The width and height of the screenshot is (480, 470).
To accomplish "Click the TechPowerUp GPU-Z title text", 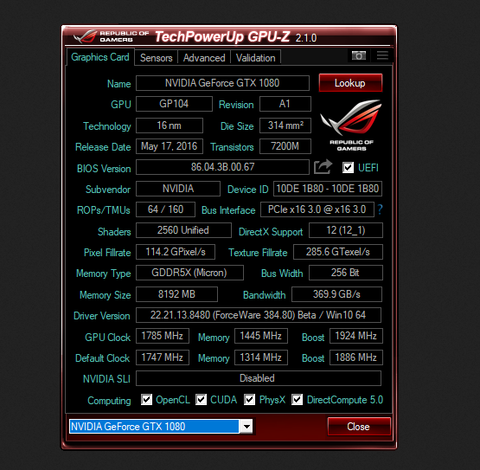I will [x=222, y=37].
